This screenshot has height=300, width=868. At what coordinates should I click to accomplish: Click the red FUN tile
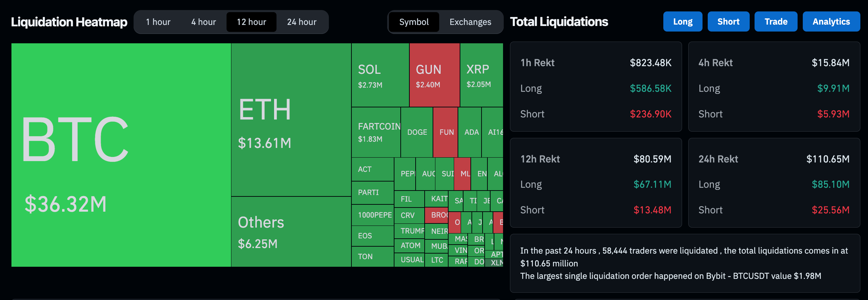pos(446,132)
